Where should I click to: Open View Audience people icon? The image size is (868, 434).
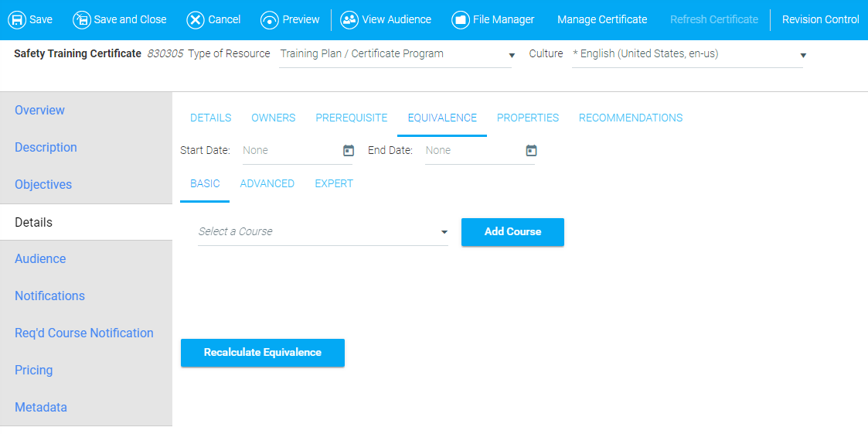click(349, 20)
